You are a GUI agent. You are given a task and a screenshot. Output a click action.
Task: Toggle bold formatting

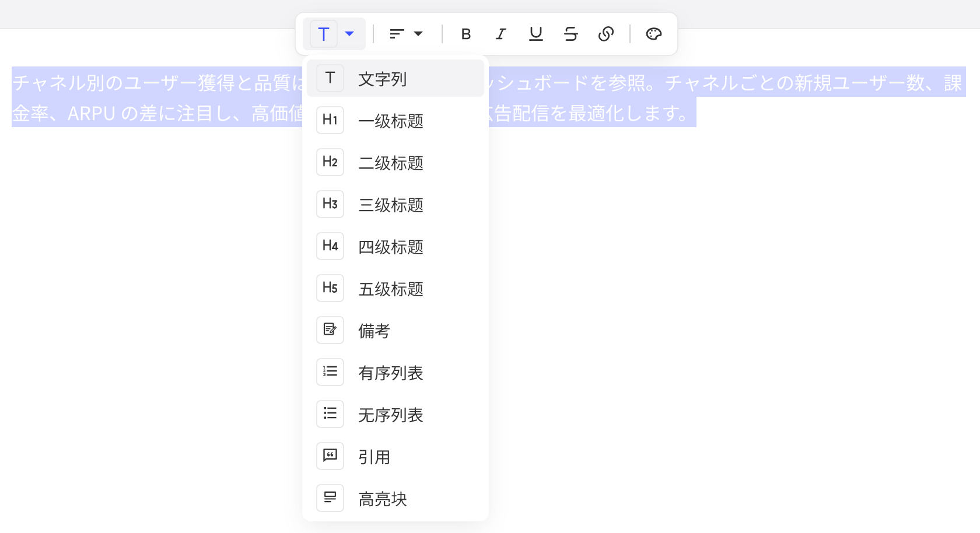click(466, 34)
